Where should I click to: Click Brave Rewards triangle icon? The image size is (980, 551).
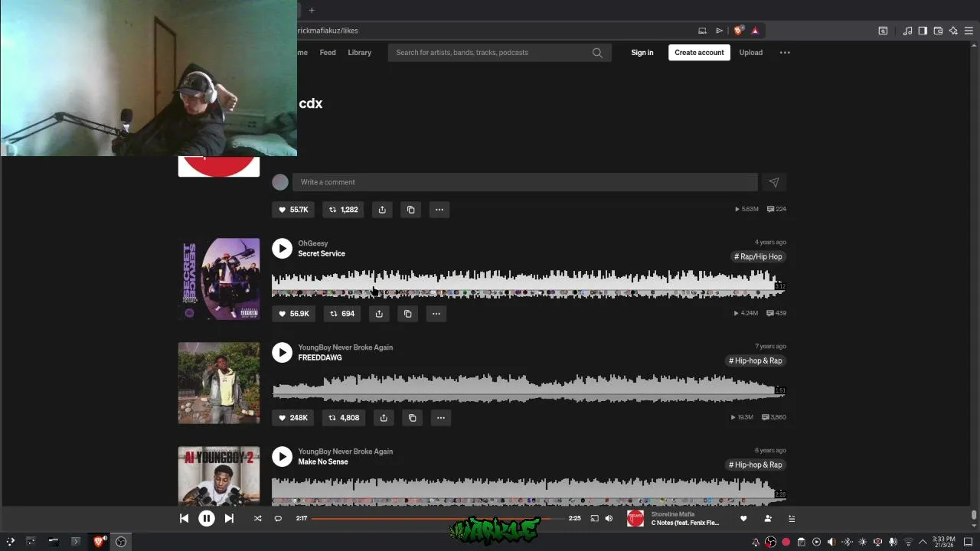755,31
